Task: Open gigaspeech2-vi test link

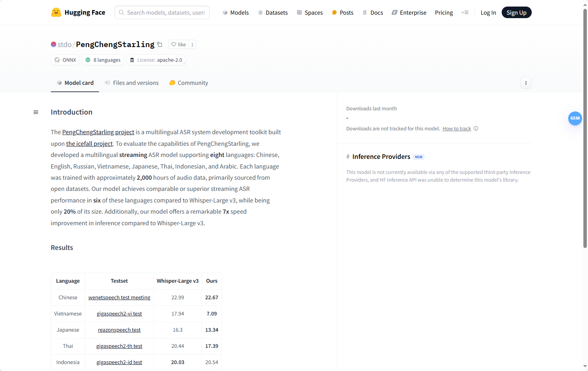Action: click(119, 314)
